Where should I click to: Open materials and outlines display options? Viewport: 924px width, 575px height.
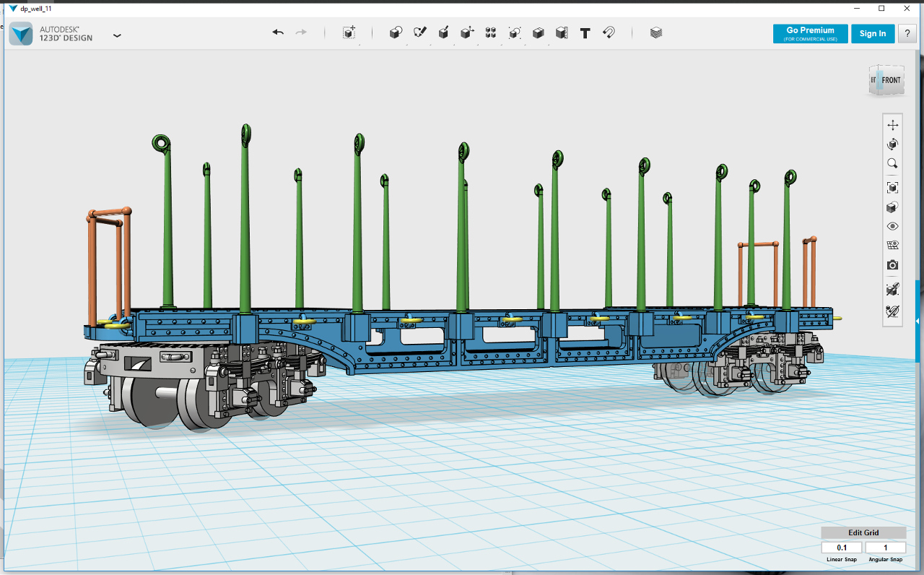tap(892, 207)
